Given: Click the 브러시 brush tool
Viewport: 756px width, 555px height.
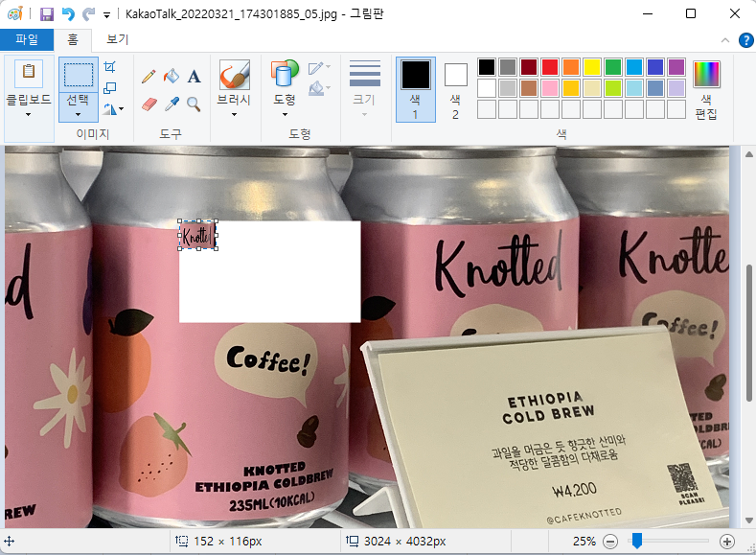Looking at the screenshot, I should [x=235, y=75].
